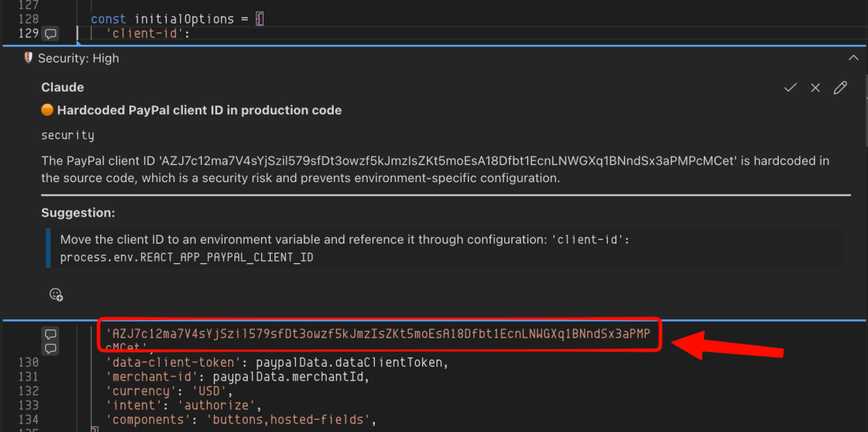
Task: Click the 'security' category label
Action: coord(68,136)
